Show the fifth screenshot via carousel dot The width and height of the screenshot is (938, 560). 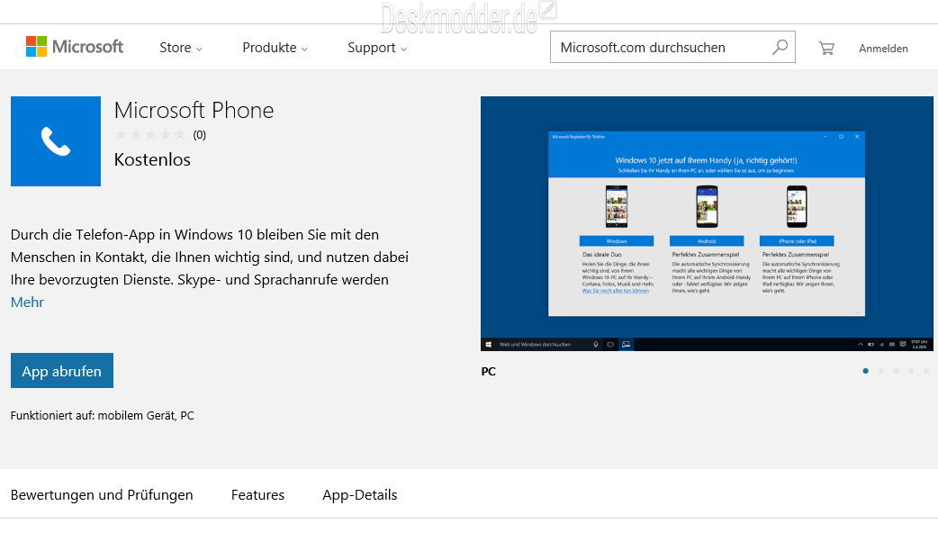pyautogui.click(x=926, y=371)
